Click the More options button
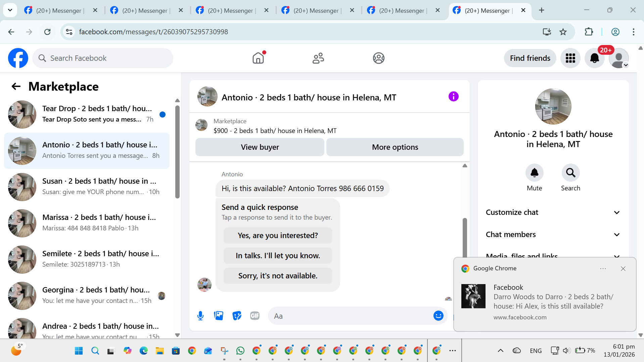Image resolution: width=644 pixels, height=362 pixels. (395, 147)
